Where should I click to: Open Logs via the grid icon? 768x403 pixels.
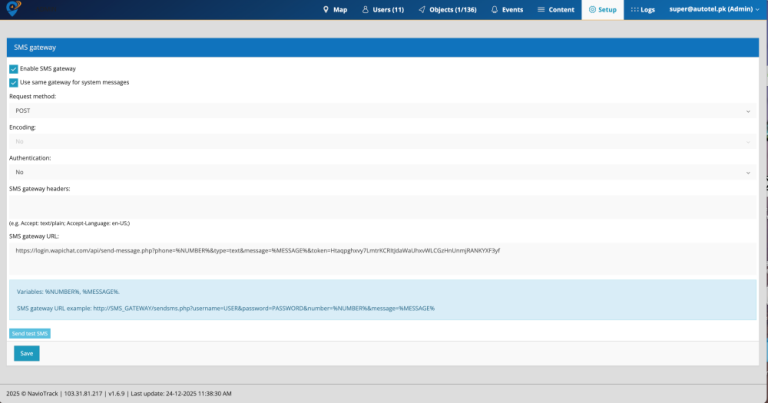pyautogui.click(x=634, y=9)
